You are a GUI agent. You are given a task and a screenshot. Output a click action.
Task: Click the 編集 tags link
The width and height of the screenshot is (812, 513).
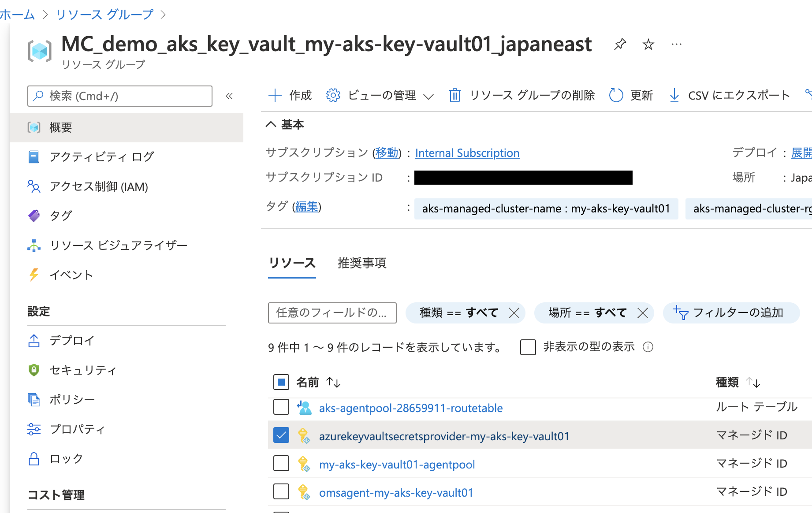coord(306,207)
